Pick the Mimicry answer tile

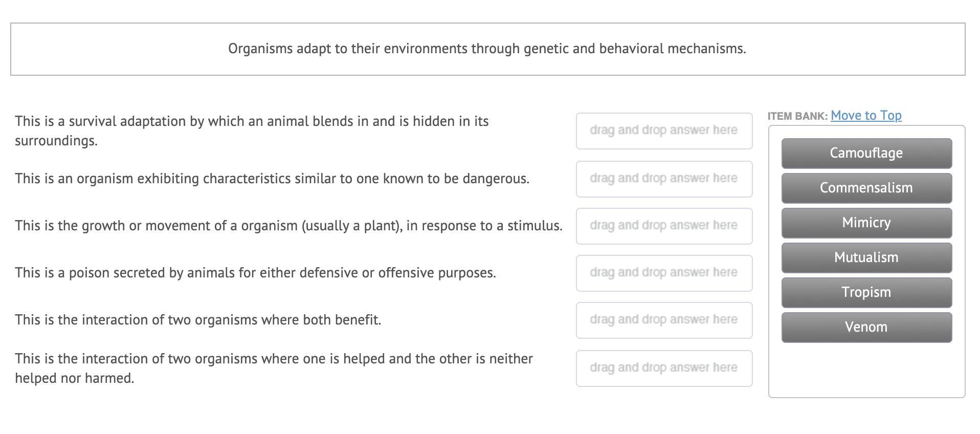point(866,223)
